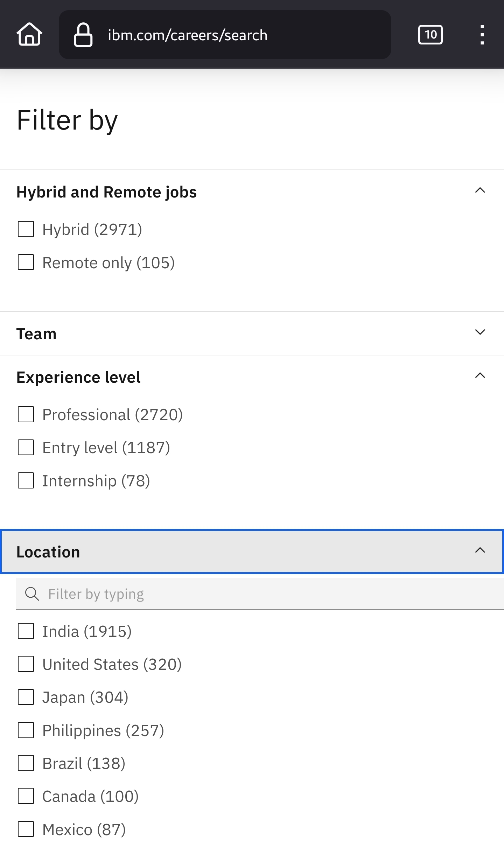
Task: Check the Internship (78) box
Action: (x=26, y=480)
